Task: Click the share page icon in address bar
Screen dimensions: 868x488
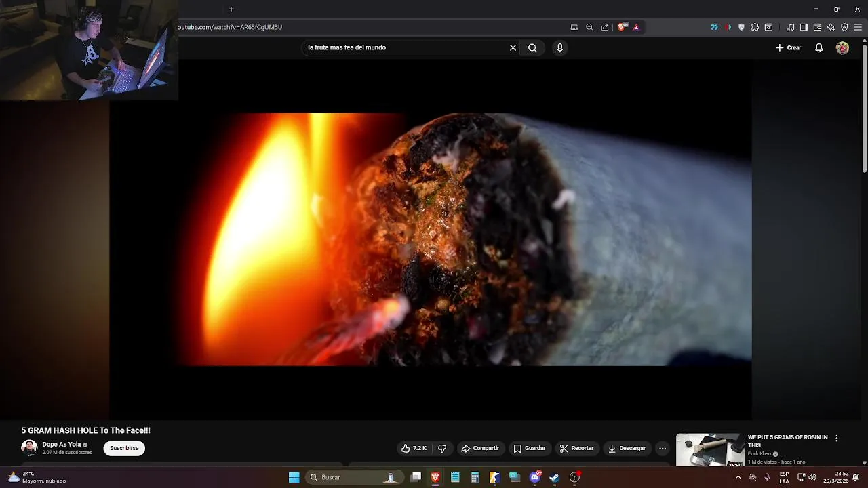Action: coord(604,27)
